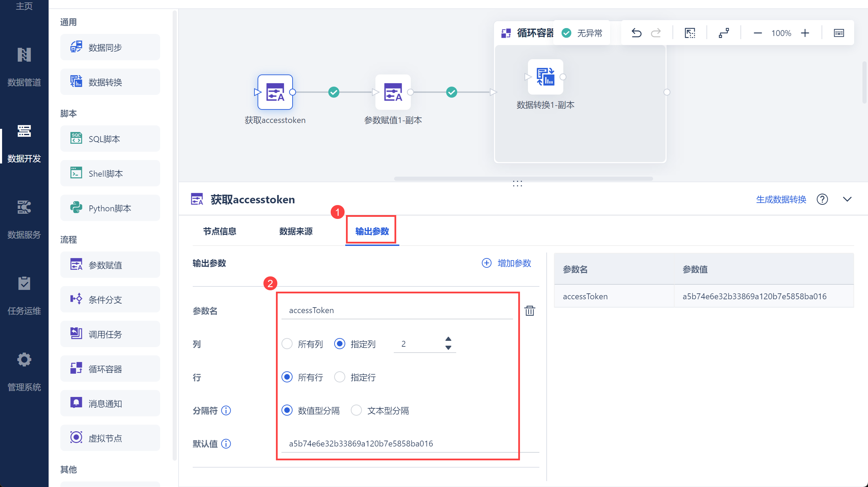This screenshot has height=487, width=868.
Task: Delete the accessToken parameter with trash icon
Action: pos(529,311)
